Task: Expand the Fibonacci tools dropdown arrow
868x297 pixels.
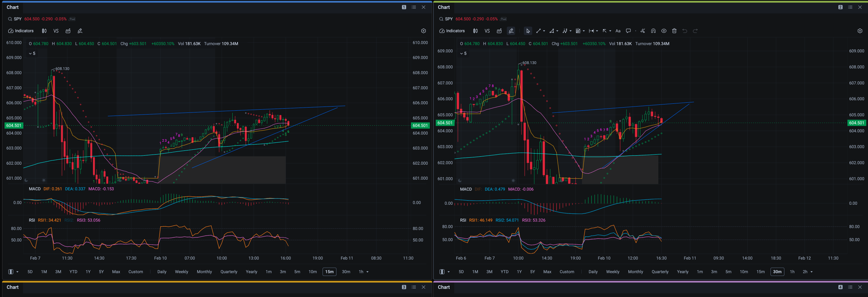Action: point(584,31)
